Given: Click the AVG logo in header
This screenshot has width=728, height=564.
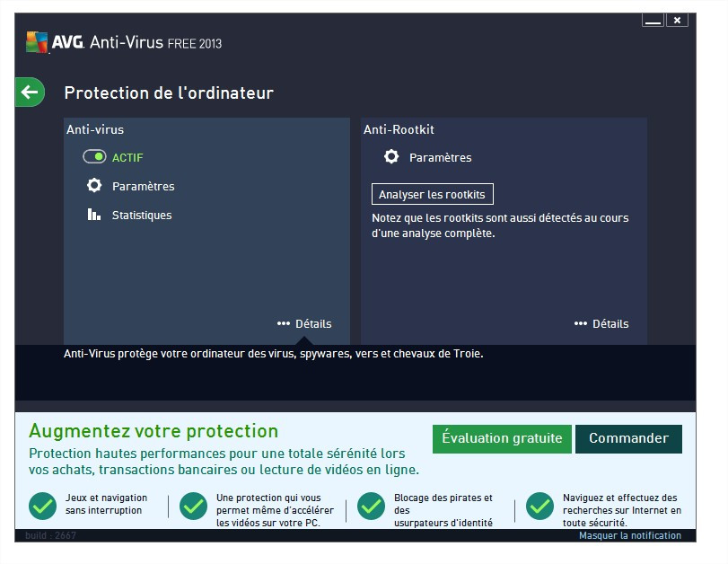Looking at the screenshot, I should coord(37,42).
